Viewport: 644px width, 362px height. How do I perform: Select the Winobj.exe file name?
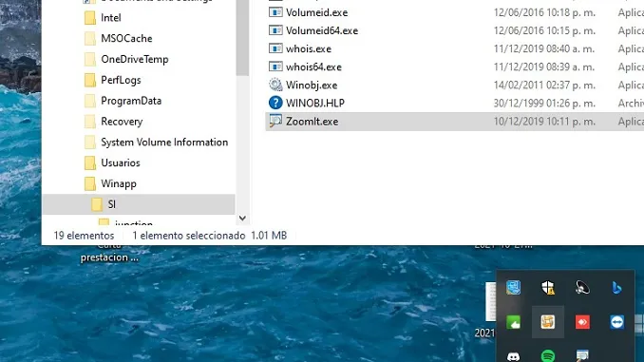(x=312, y=86)
